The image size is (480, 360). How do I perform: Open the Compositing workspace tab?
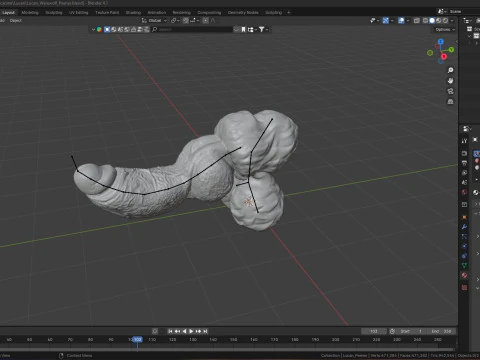(x=209, y=13)
